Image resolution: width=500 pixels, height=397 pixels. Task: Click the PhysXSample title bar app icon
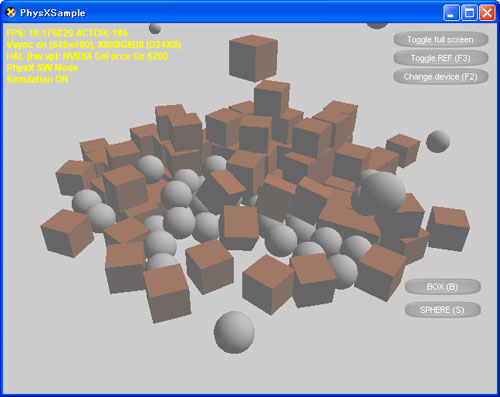point(11,13)
